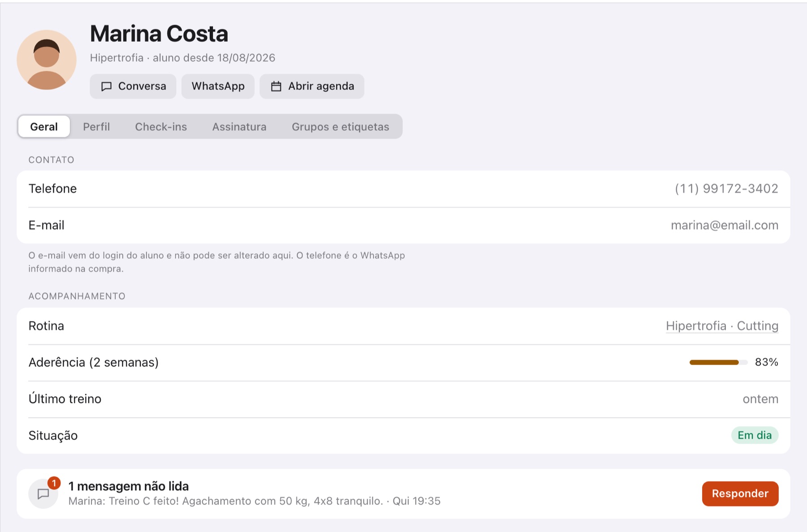
Task: Go to the Check-ins tab
Action: click(x=161, y=127)
